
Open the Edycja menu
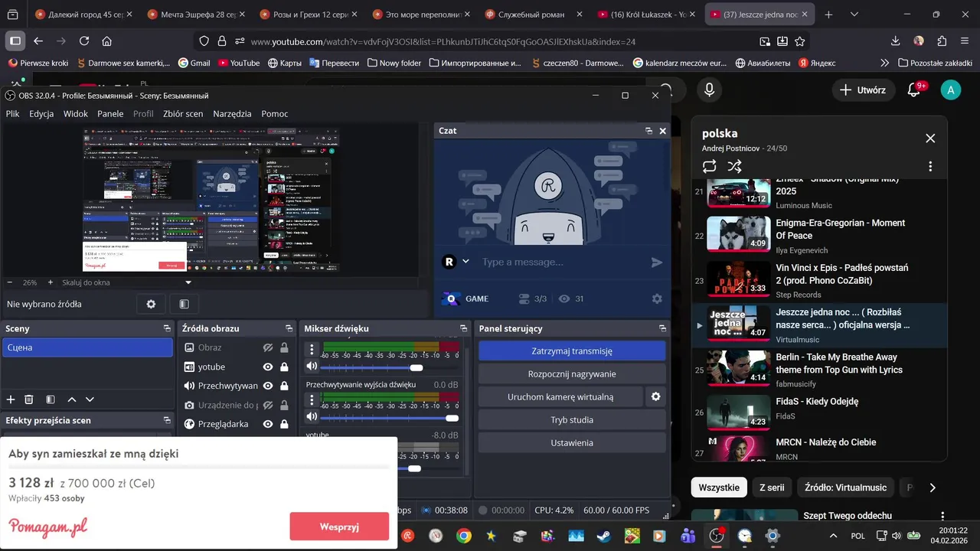point(41,113)
